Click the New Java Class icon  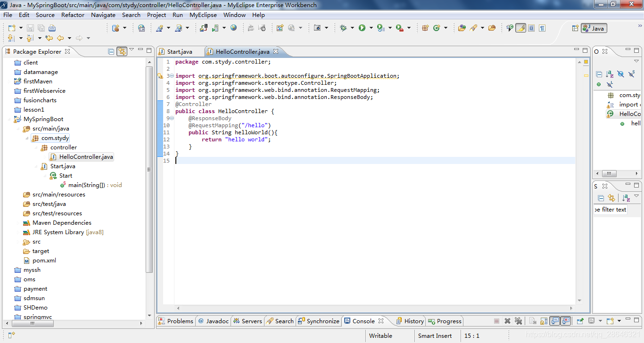(437, 28)
